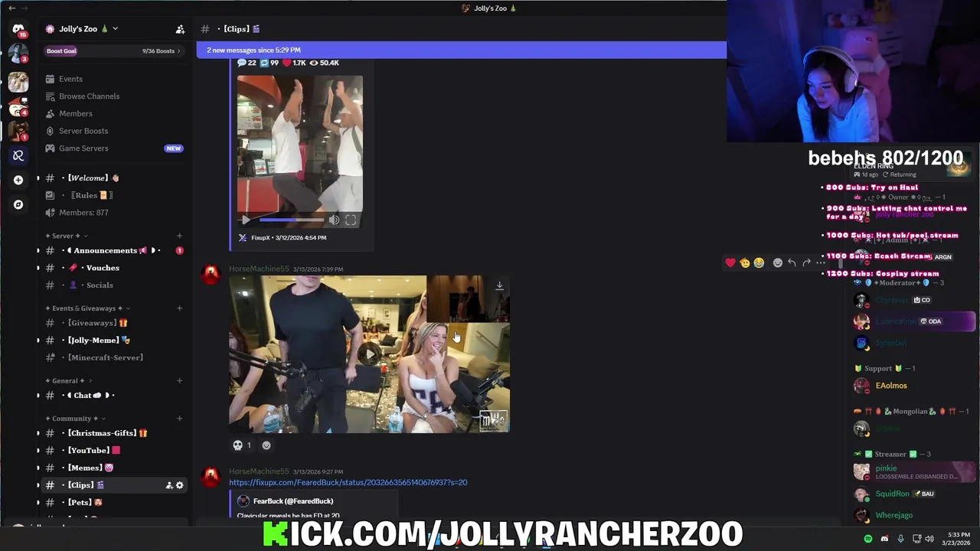Open the add reaction picker on hovered message
The height and width of the screenshot is (551, 980).
point(778,262)
